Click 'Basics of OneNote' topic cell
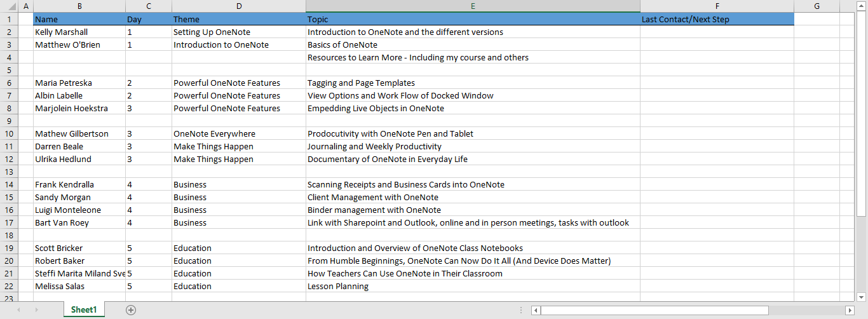The height and width of the screenshot is (319, 868). pos(473,44)
